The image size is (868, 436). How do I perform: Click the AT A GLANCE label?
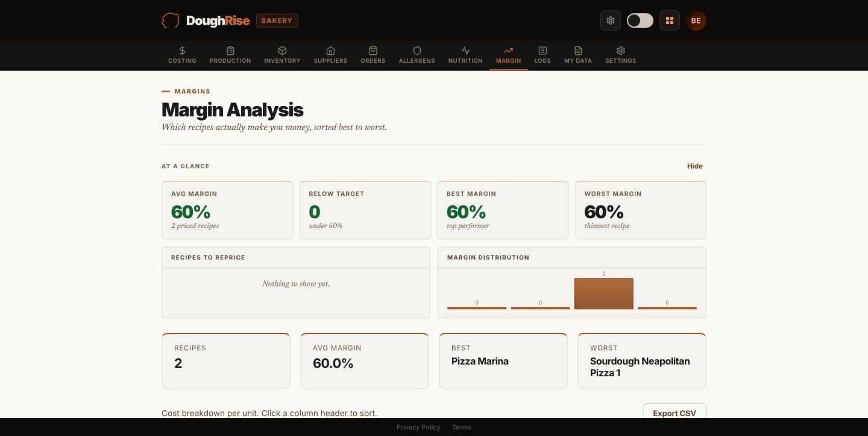pyautogui.click(x=186, y=166)
